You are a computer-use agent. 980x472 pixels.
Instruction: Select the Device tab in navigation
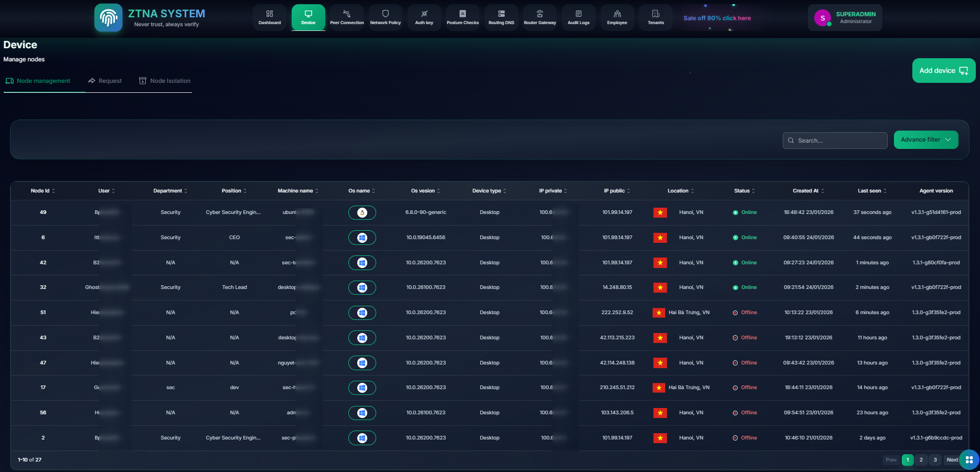coord(308,18)
